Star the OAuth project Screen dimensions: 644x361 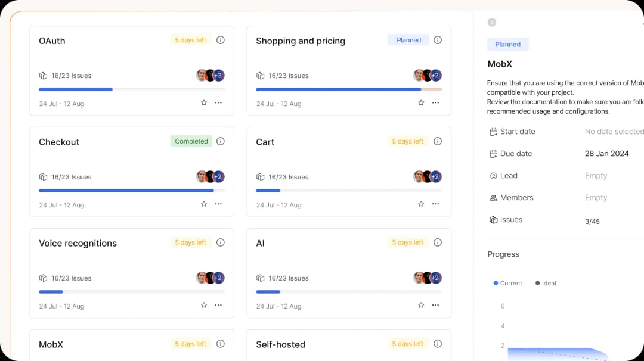(203, 102)
